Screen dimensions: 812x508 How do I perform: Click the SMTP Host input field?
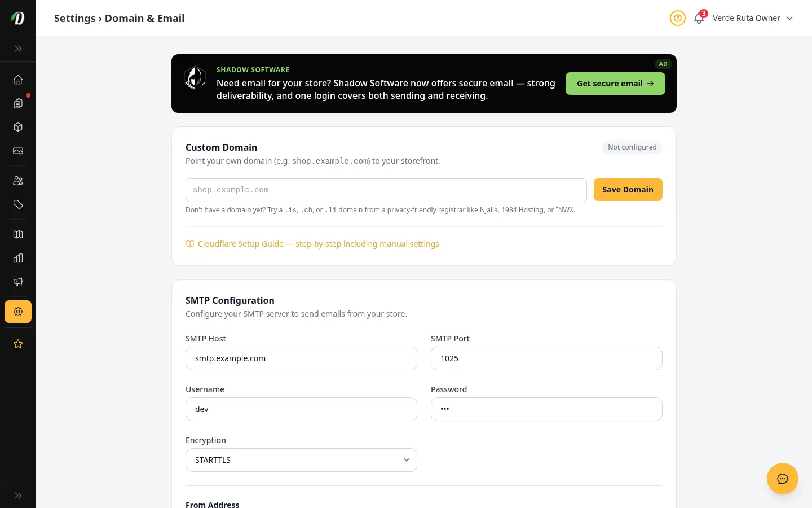pyautogui.click(x=301, y=358)
